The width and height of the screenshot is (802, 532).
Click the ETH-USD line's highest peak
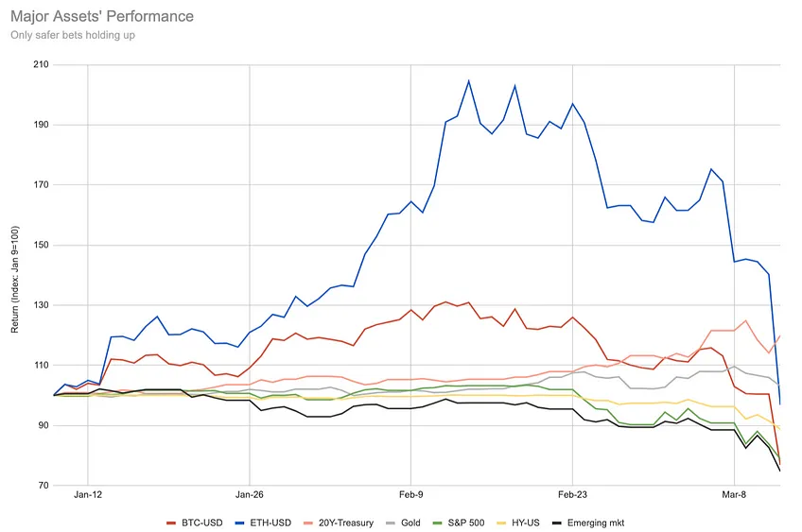coord(468,80)
